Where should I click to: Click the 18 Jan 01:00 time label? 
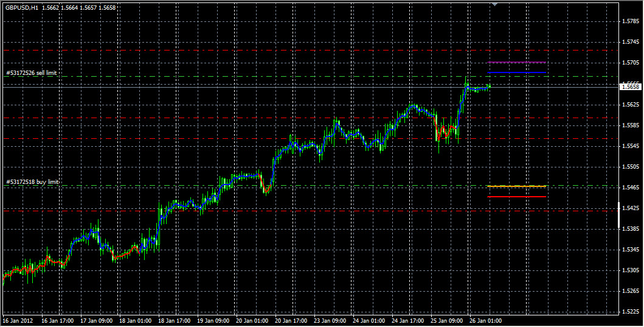136,321
